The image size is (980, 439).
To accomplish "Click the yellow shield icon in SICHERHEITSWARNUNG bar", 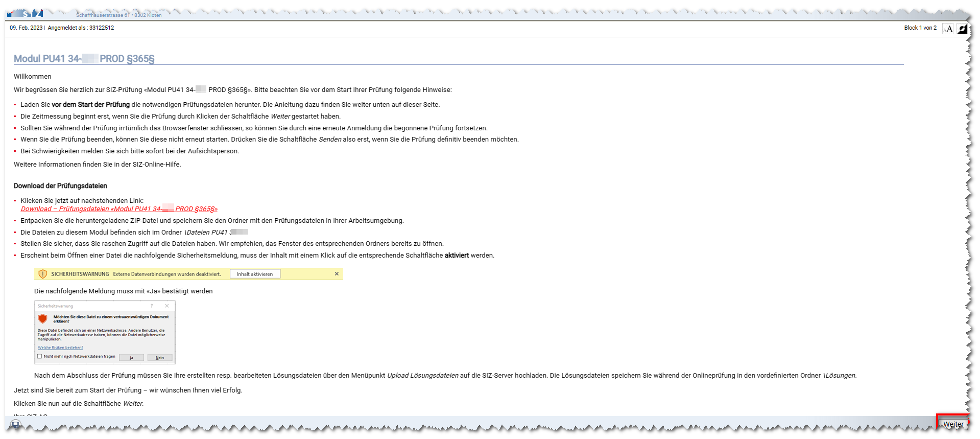I will tap(43, 274).
